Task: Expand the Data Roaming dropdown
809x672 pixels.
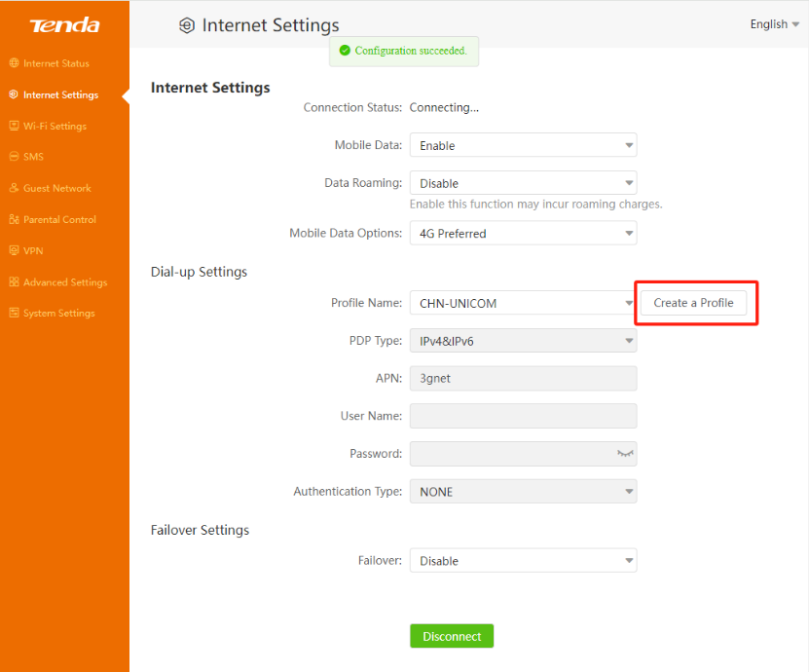Action: coord(523,183)
